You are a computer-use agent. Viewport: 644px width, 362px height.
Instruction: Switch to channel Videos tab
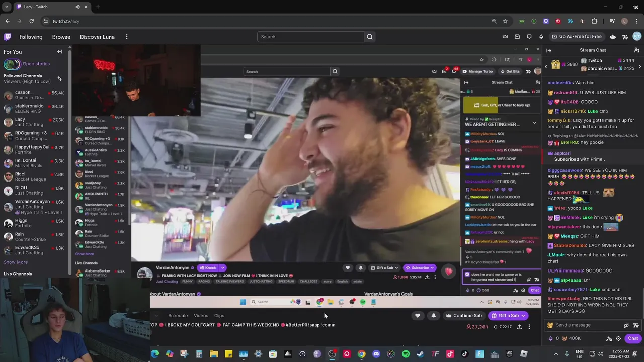pyautogui.click(x=201, y=316)
